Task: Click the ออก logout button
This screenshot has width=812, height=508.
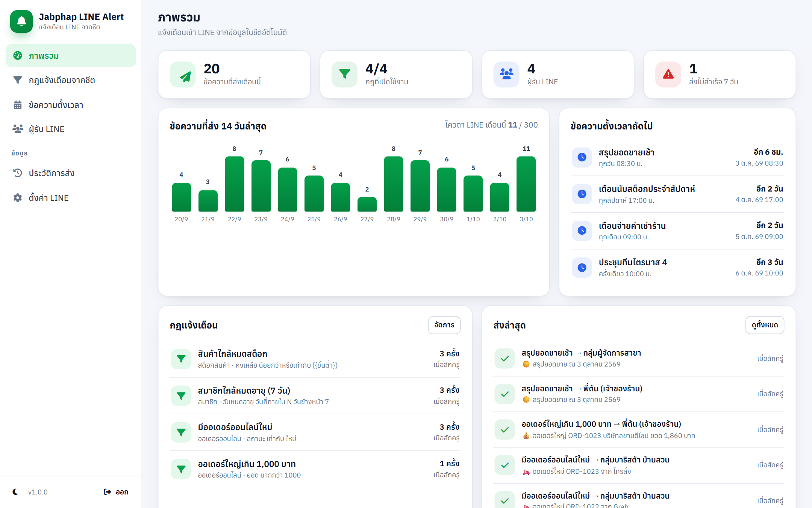Action: (116, 492)
